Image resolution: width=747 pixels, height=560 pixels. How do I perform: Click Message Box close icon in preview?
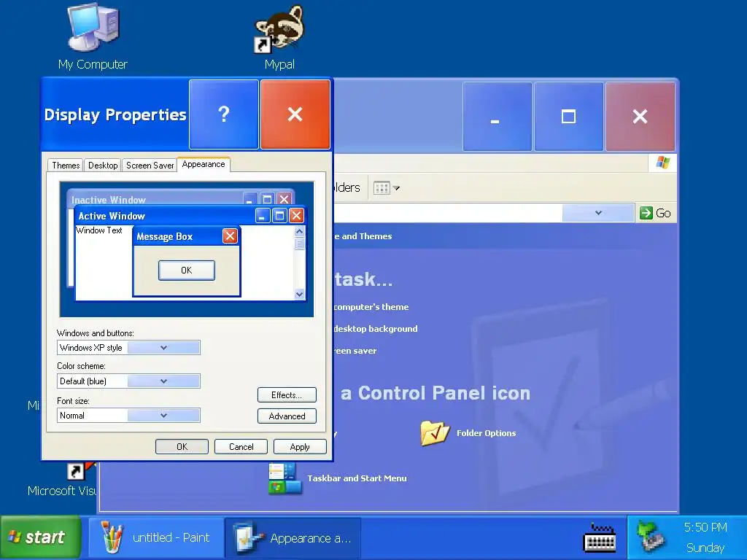point(230,236)
